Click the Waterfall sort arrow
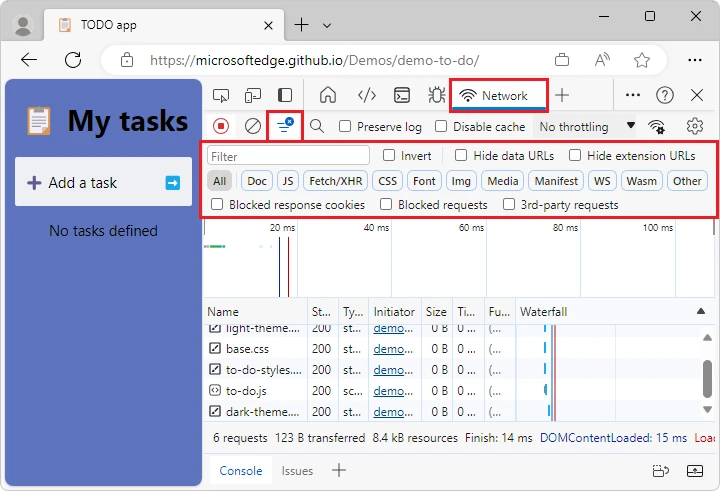 pyautogui.click(x=701, y=311)
